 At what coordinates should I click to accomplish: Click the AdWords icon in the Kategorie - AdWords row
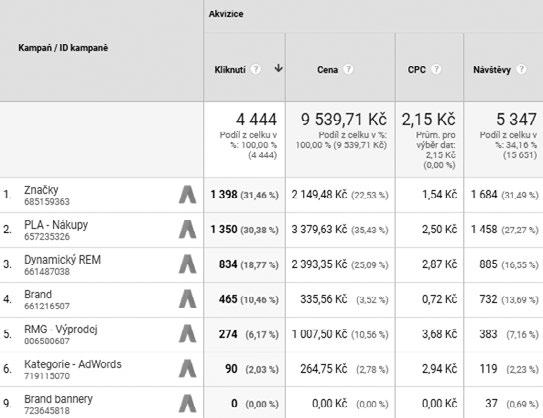click(188, 369)
